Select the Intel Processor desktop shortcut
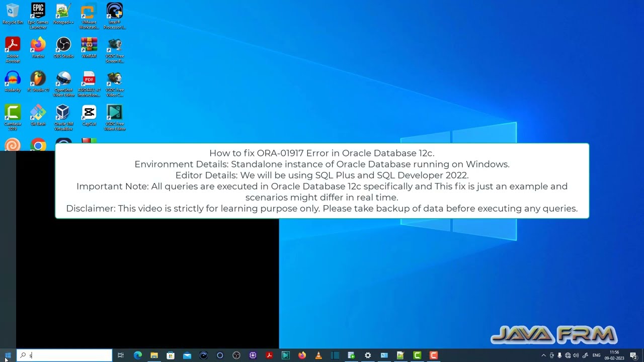This screenshot has width=644, height=362. pos(115,16)
